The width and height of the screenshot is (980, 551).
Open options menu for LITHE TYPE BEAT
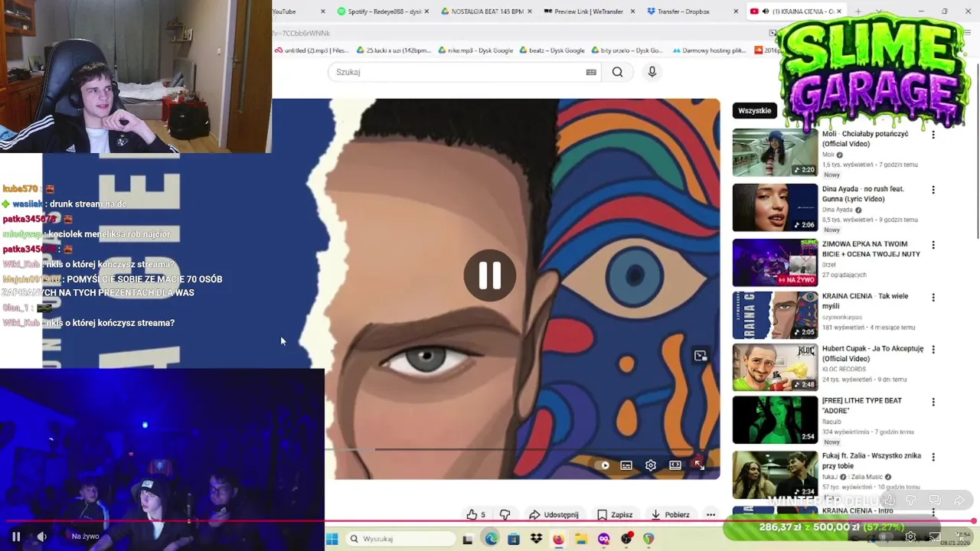[933, 401]
